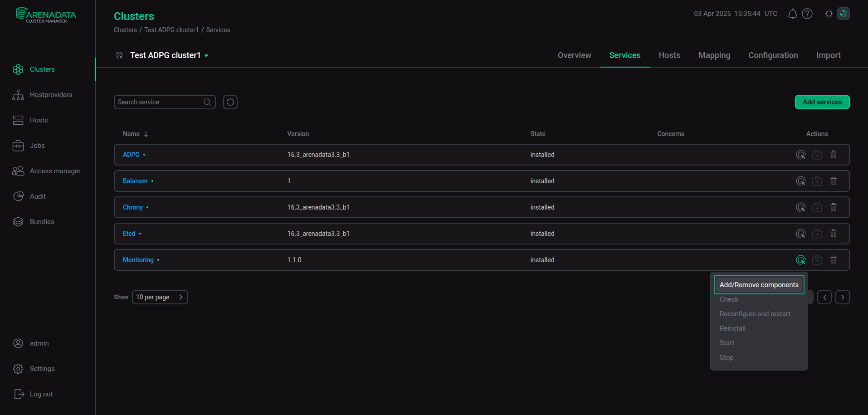
Task: Go to next page chevron
Action: tap(843, 297)
